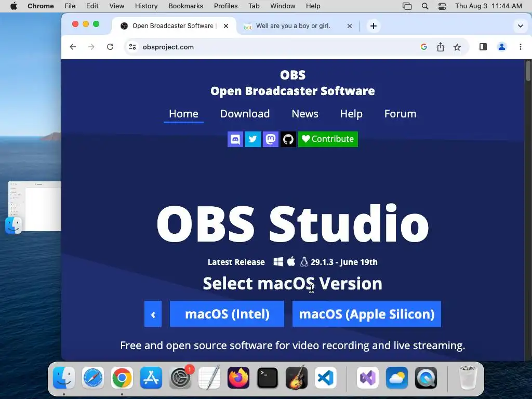Image resolution: width=532 pixels, height=399 pixels.
Task: Expand the tab search chevron
Action: (520, 26)
